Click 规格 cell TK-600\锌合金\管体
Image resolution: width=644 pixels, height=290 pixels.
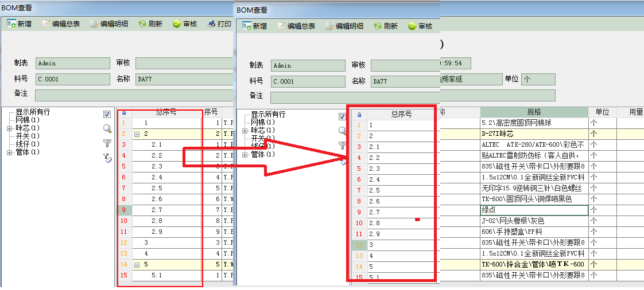534,265
